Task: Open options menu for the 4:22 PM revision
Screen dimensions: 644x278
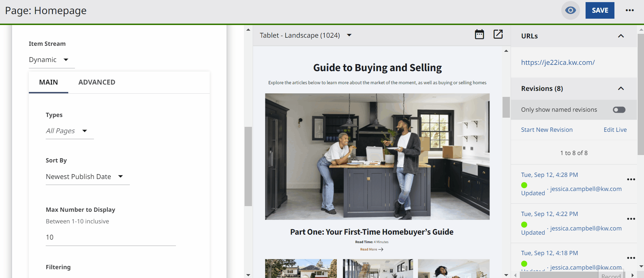Action: click(x=631, y=219)
